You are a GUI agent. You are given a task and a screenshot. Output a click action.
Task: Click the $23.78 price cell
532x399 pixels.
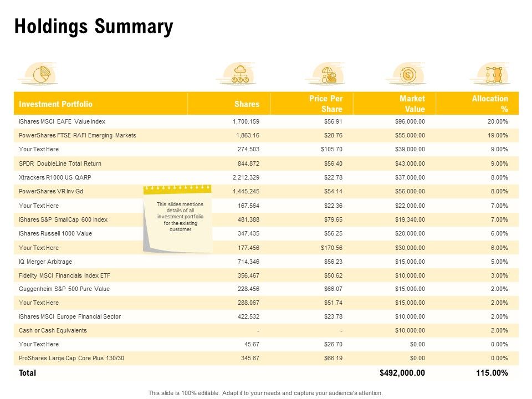(333, 316)
